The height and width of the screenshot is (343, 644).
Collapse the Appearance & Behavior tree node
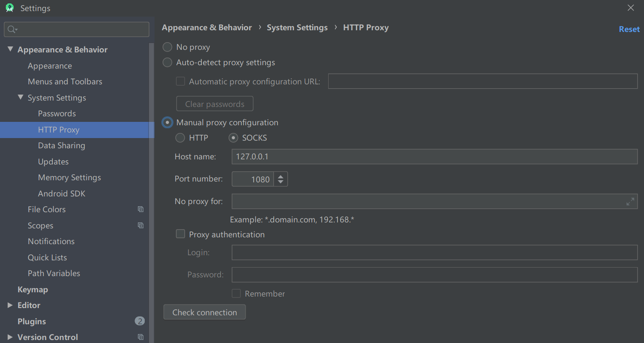(x=10, y=49)
